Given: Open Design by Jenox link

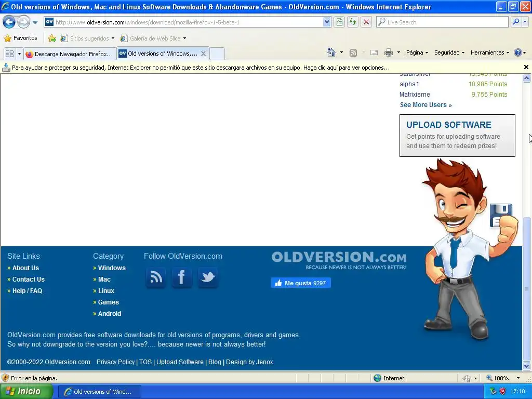Looking at the screenshot, I should tap(249, 362).
